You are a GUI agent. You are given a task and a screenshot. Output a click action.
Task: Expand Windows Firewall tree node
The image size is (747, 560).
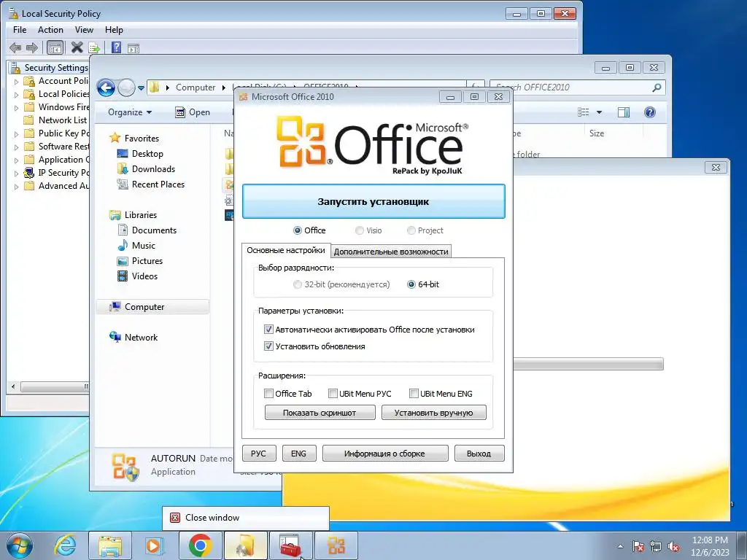click(16, 108)
